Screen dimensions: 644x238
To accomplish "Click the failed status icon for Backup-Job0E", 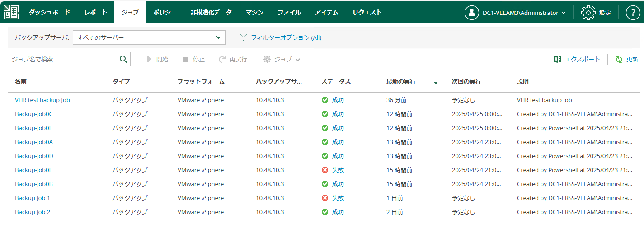I will [325, 170].
